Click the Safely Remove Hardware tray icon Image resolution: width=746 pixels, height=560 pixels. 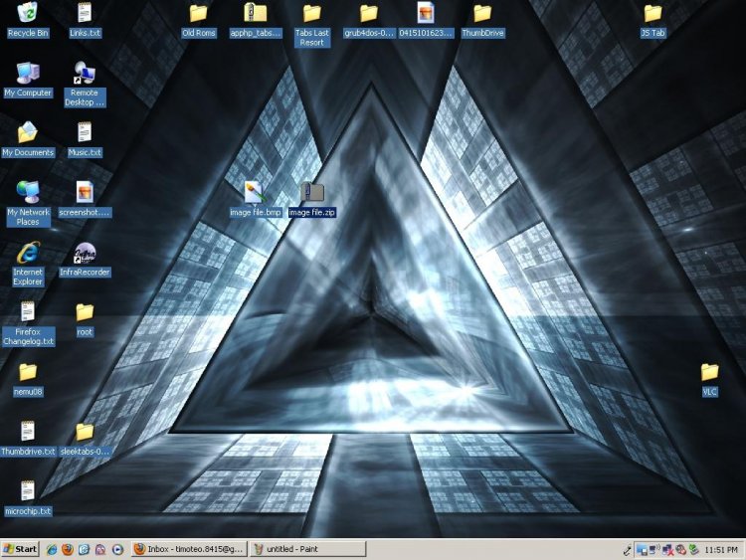click(694, 549)
